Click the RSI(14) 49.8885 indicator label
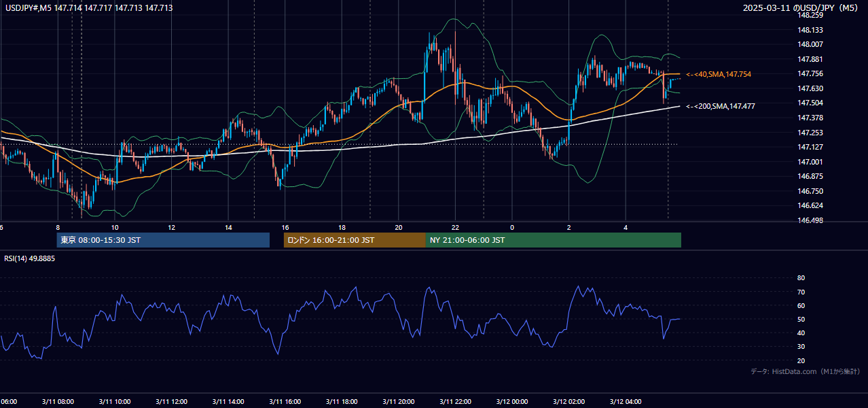Screen dimensions: 868x408 (30, 258)
